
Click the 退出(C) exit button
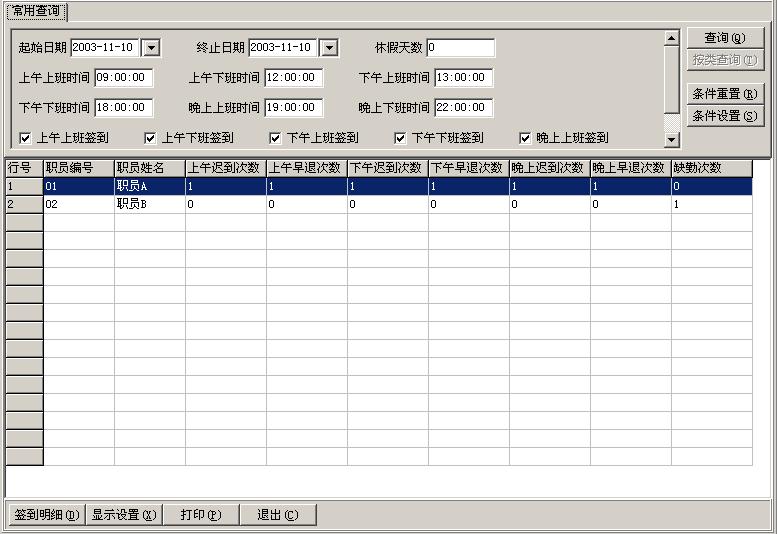(277, 515)
